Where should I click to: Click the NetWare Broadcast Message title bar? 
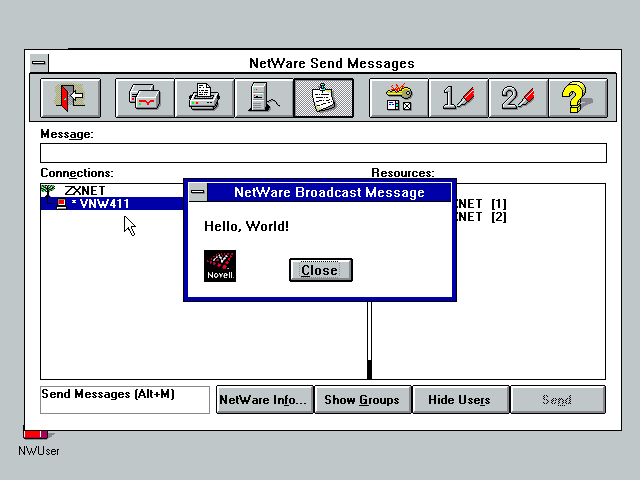[x=329, y=192]
